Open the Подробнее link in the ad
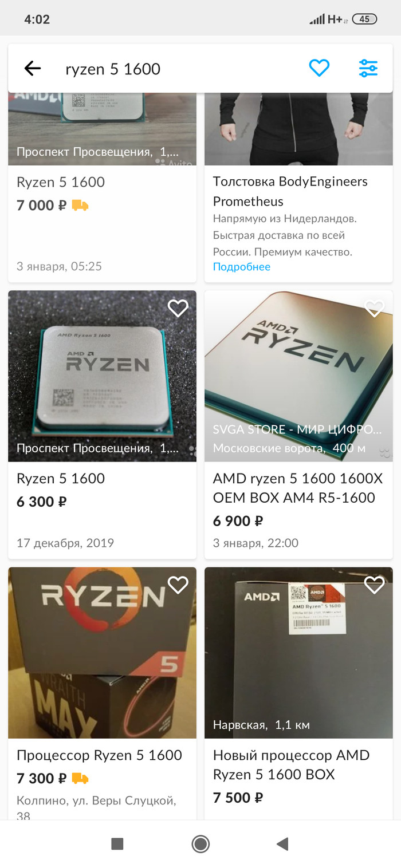The image size is (401, 868). click(x=242, y=267)
